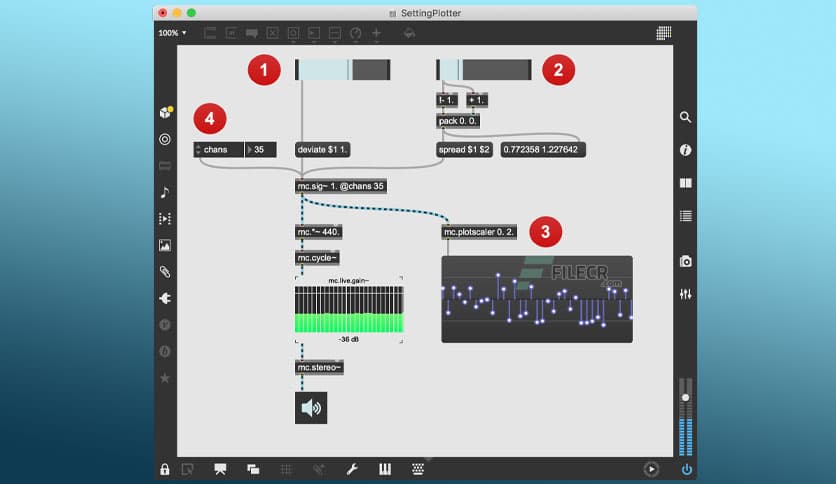836x484 pixels.
Task: Click the -36 dB gain readout
Action: point(349,340)
